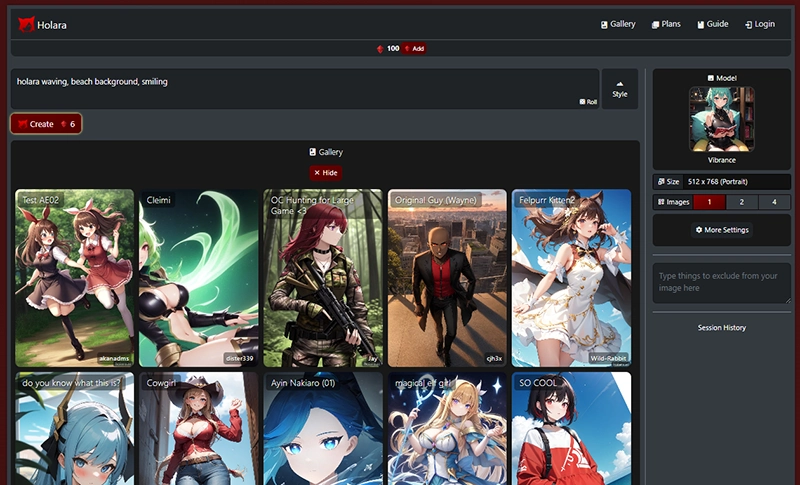Set image count to 2
The image size is (800, 485).
coord(742,202)
